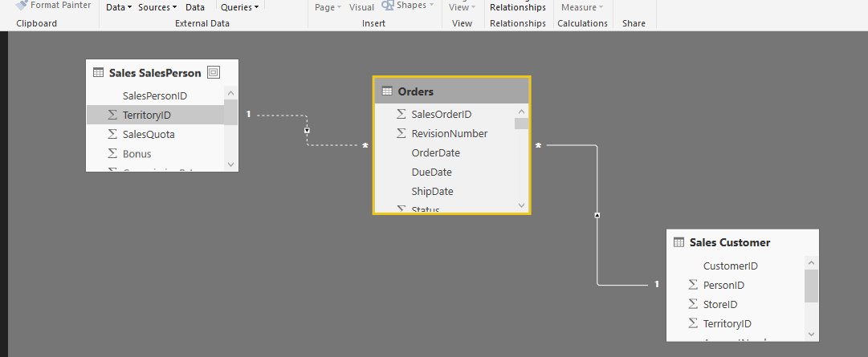Click the Shapes icon in Insert group
The height and width of the screenshot is (357, 868).
tap(388, 5)
